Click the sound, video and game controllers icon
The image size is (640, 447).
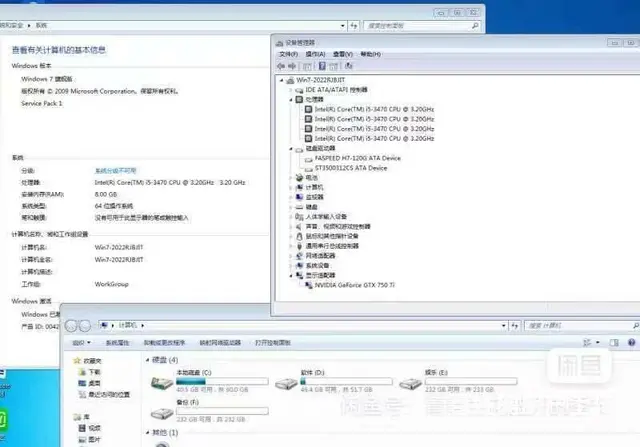click(x=299, y=227)
